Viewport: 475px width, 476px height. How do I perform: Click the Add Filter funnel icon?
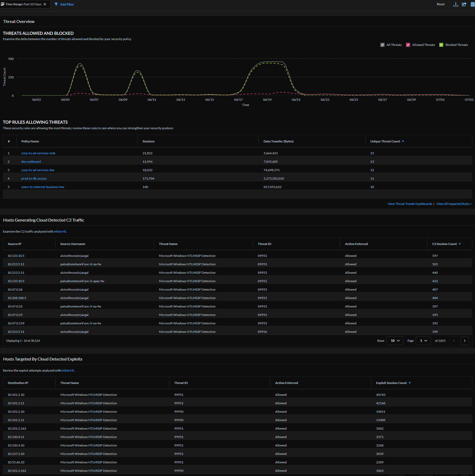pos(56,4)
